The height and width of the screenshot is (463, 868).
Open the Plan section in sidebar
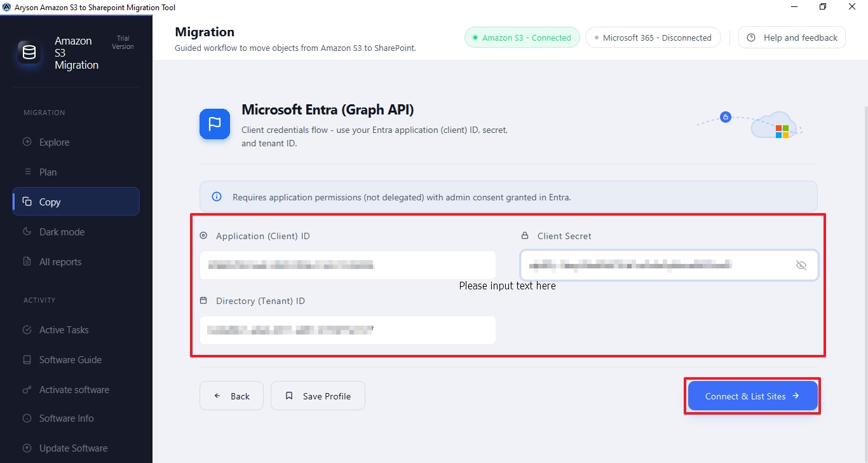click(76, 172)
